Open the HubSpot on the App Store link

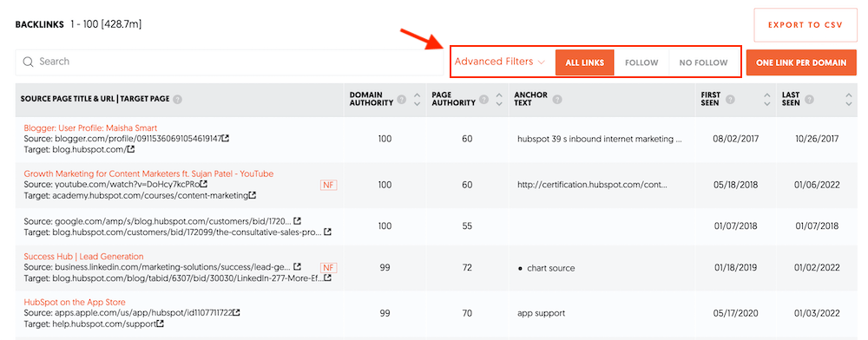[x=75, y=303]
